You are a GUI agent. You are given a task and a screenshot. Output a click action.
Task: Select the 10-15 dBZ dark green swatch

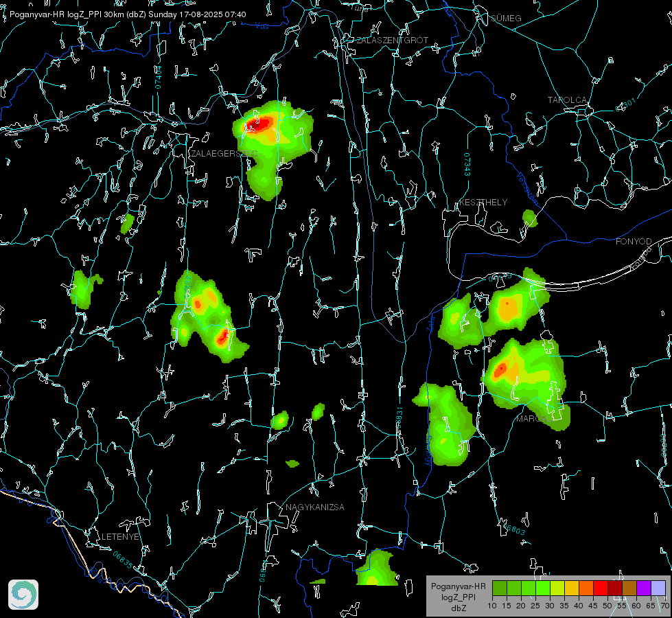(x=500, y=588)
